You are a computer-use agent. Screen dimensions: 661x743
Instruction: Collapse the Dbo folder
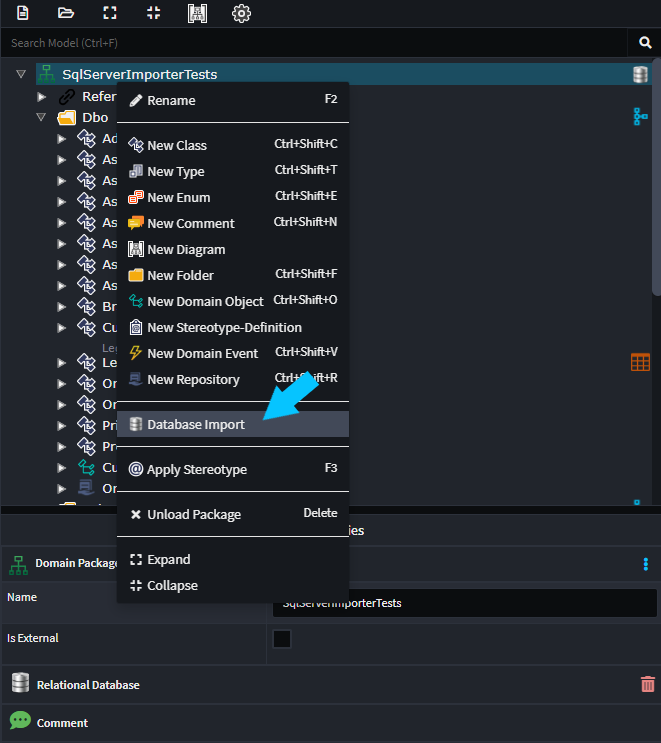click(x=41, y=117)
